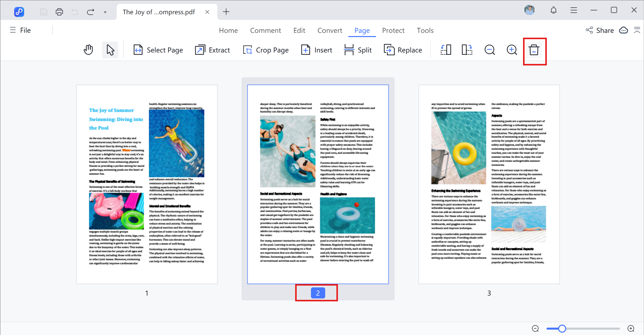
Task: Select the Hand tool
Action: [x=88, y=50]
